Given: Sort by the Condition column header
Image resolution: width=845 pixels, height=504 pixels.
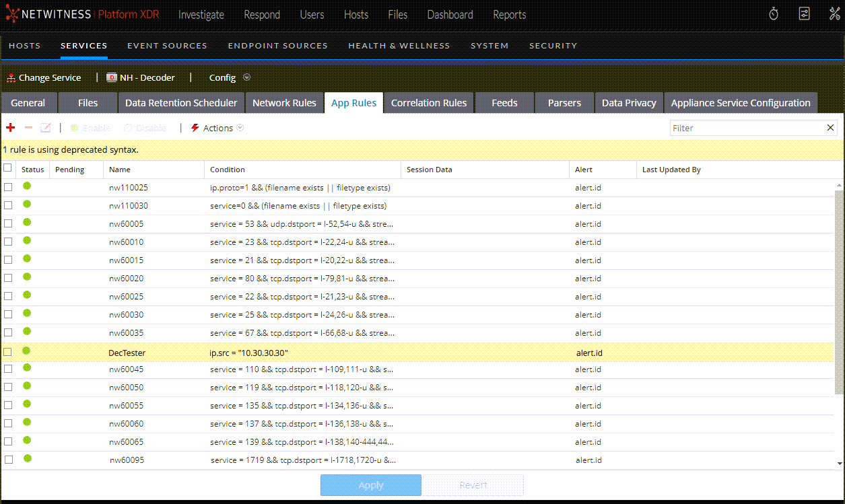Looking at the screenshot, I should [x=228, y=170].
